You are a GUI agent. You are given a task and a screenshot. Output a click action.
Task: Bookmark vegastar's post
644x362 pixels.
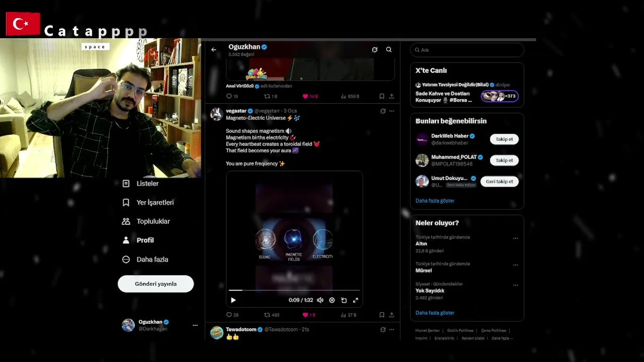382,315
